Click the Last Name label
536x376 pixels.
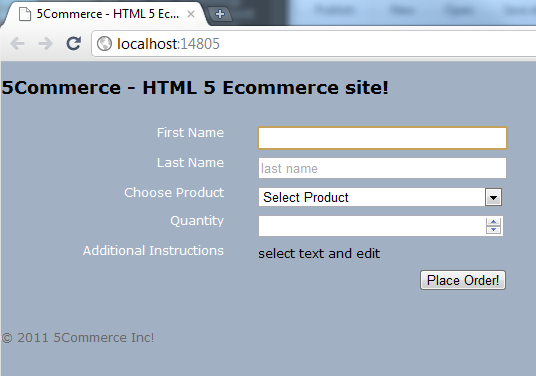[190, 163]
